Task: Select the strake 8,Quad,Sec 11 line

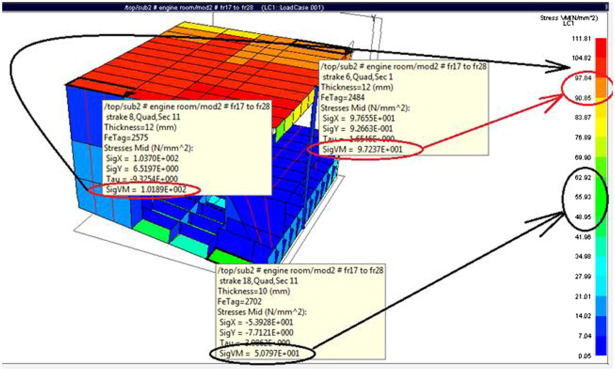Action: [x=143, y=117]
